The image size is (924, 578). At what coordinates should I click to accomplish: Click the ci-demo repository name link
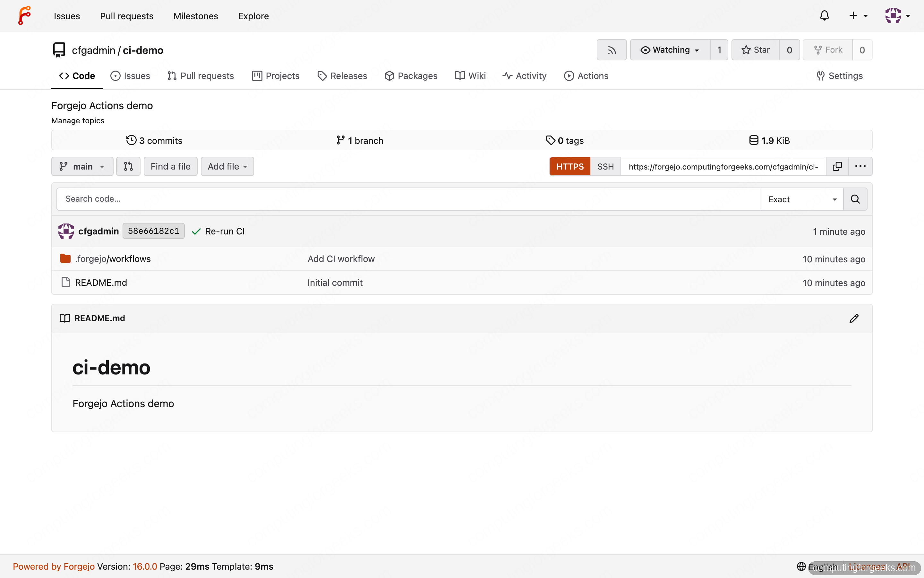(x=143, y=50)
